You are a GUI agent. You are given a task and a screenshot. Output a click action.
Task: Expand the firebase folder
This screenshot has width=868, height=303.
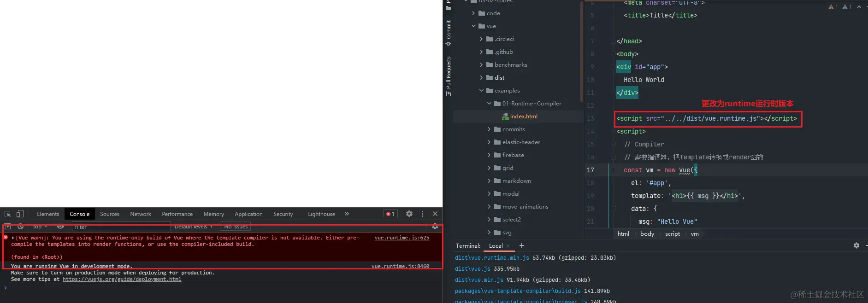click(489, 155)
